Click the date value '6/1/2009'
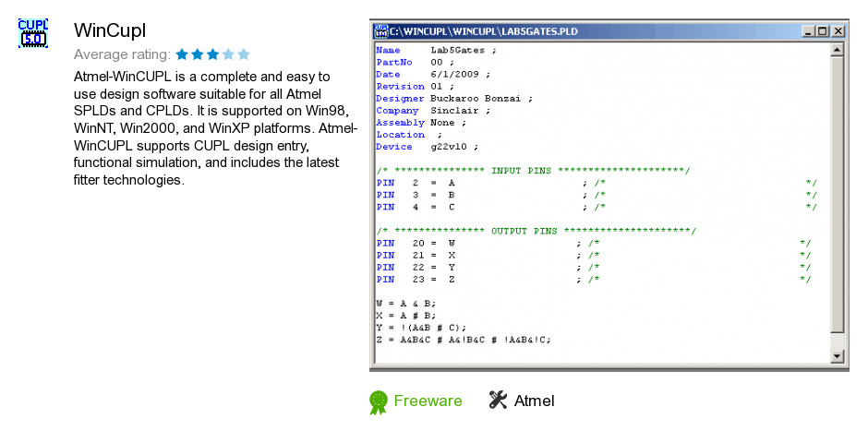The width and height of the screenshot is (868, 443). pyautogui.click(x=454, y=75)
